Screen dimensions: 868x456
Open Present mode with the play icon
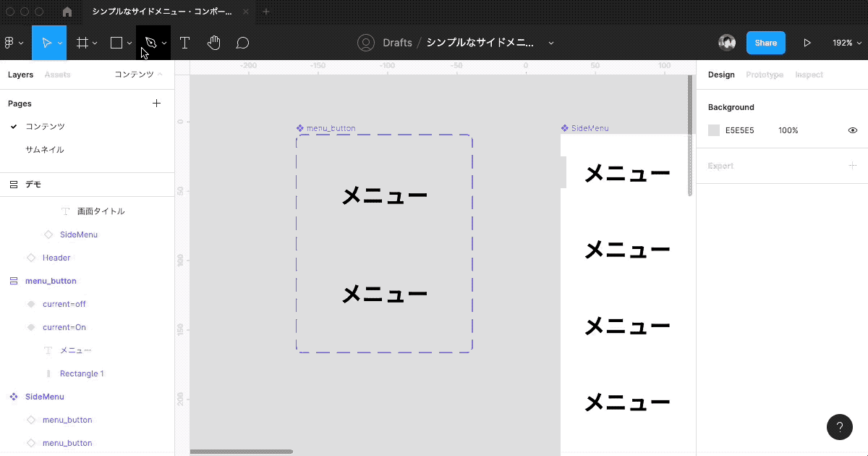tap(808, 43)
